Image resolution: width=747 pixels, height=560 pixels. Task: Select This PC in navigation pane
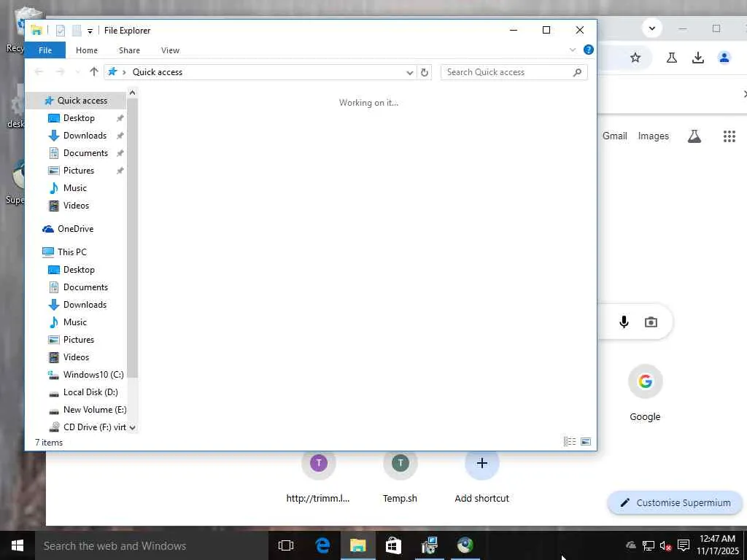pyautogui.click(x=71, y=252)
